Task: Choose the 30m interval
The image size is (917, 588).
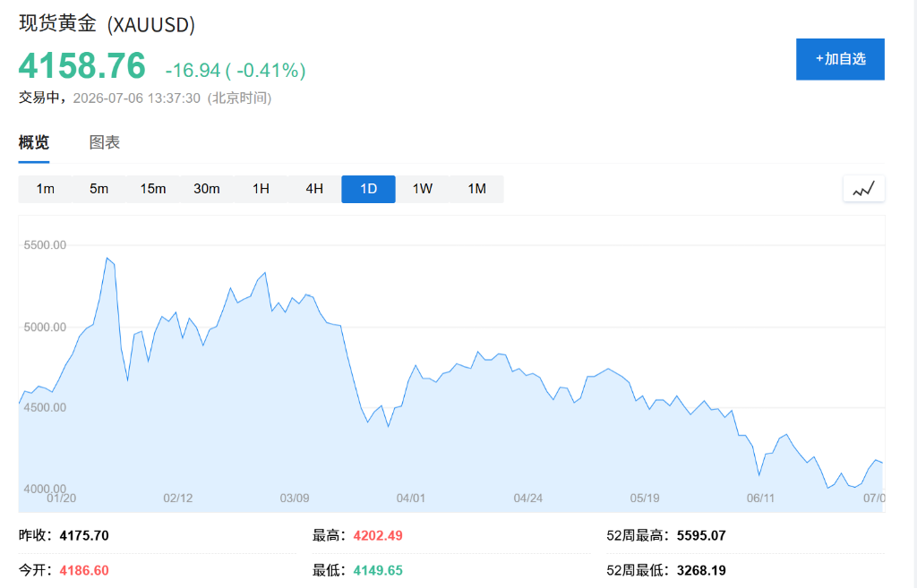Action: tap(207, 189)
